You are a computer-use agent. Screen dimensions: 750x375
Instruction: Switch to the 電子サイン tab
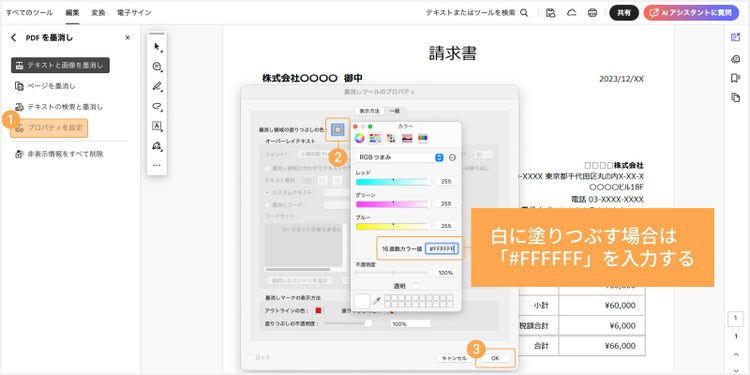pyautogui.click(x=134, y=13)
